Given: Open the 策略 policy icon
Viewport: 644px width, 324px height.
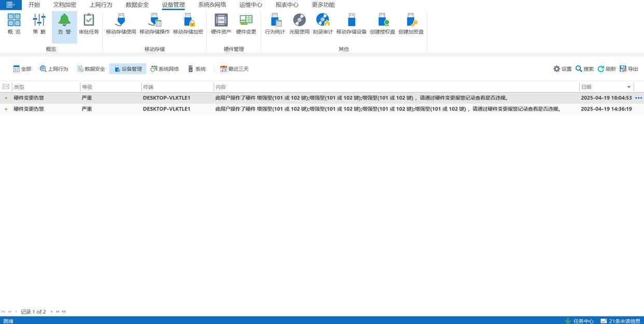Looking at the screenshot, I should [39, 24].
